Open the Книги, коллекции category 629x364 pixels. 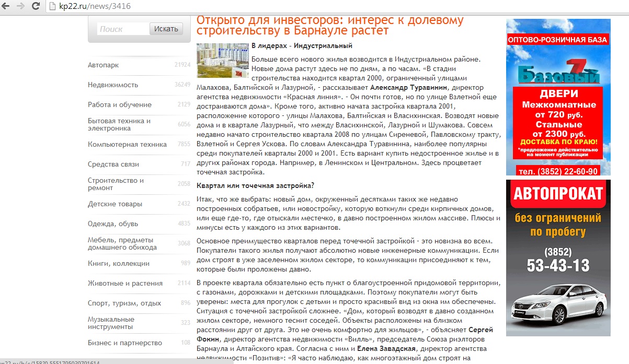pos(119,263)
